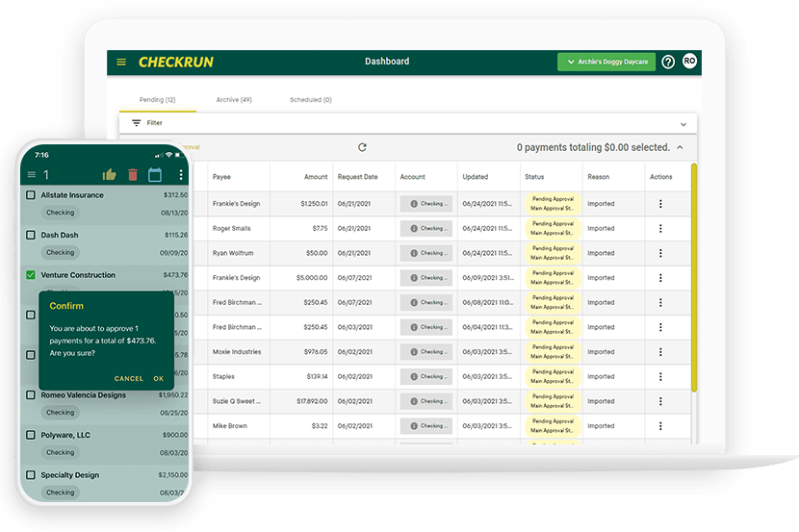Click the CHECKRUN logo

176,63
